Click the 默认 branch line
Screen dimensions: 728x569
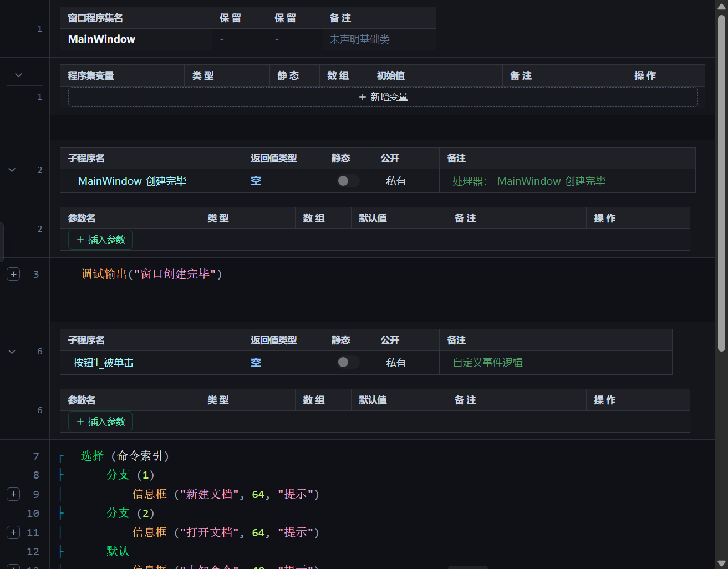[118, 551]
